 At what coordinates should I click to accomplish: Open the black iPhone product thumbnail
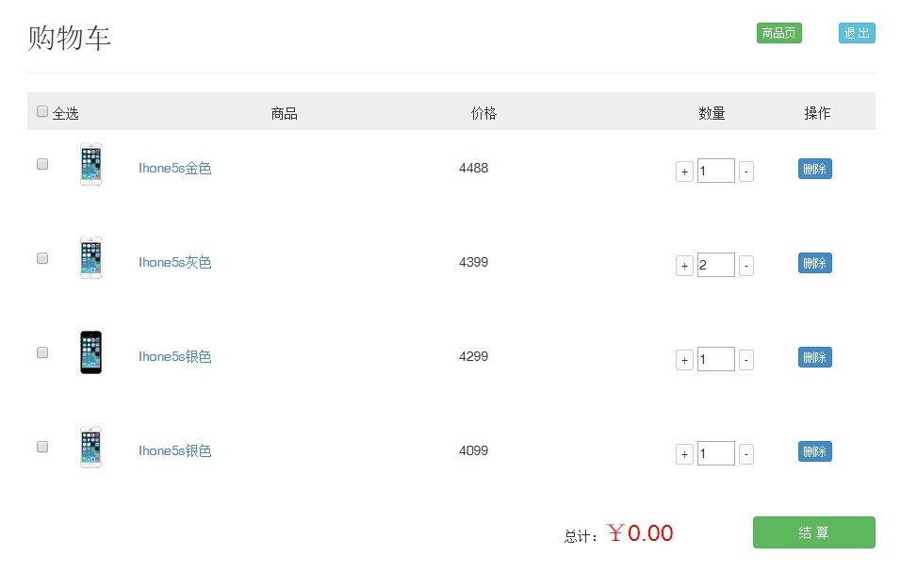point(90,352)
